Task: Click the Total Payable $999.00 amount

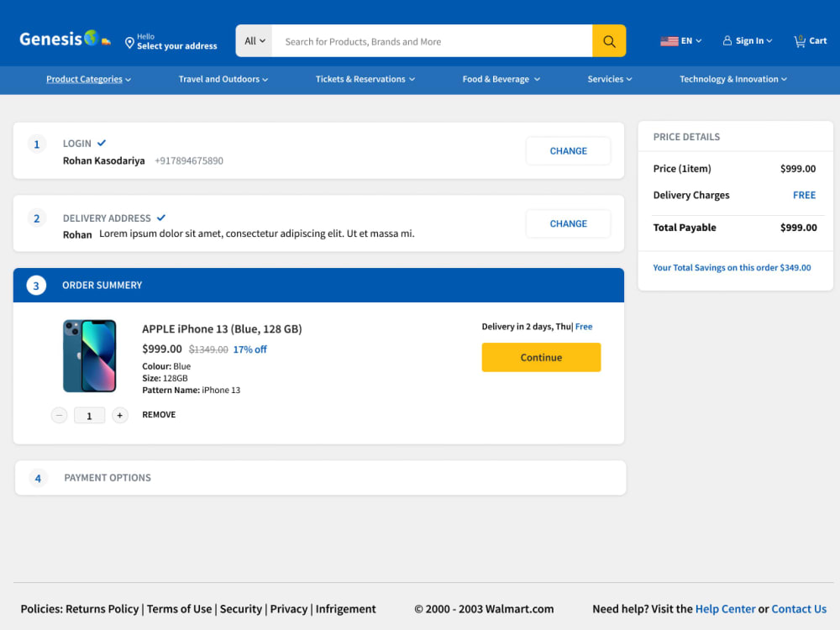Action: 798,228
